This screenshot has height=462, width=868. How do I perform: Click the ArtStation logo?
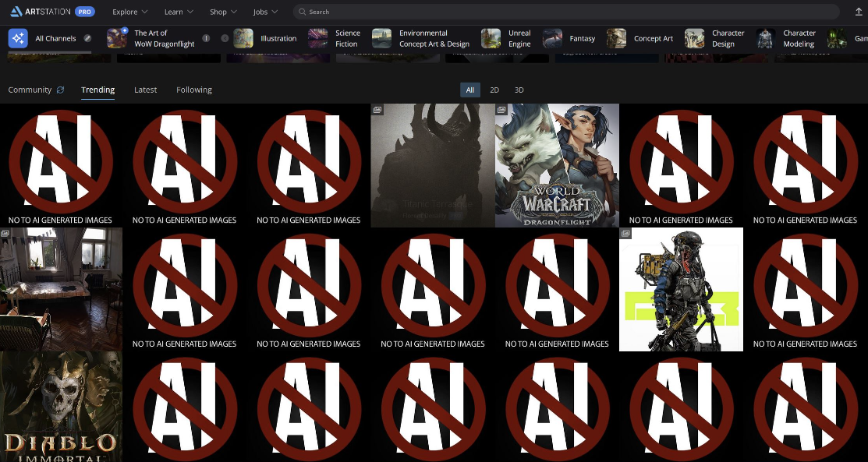(41, 12)
